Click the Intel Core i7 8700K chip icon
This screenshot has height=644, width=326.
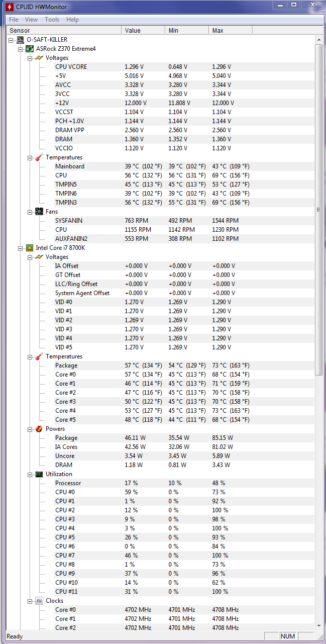pyautogui.click(x=30, y=248)
